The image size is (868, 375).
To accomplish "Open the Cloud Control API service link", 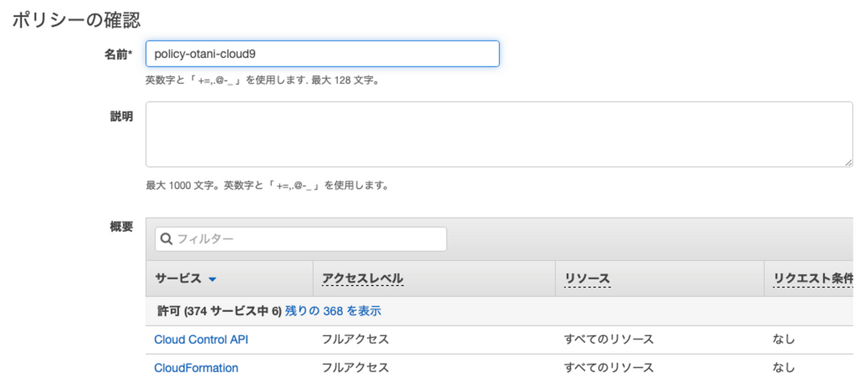I will click(x=201, y=339).
